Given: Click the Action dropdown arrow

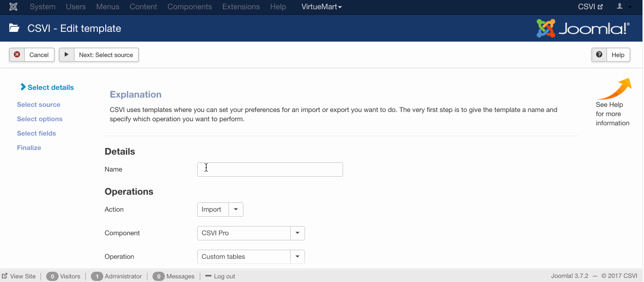Looking at the screenshot, I should [236, 210].
